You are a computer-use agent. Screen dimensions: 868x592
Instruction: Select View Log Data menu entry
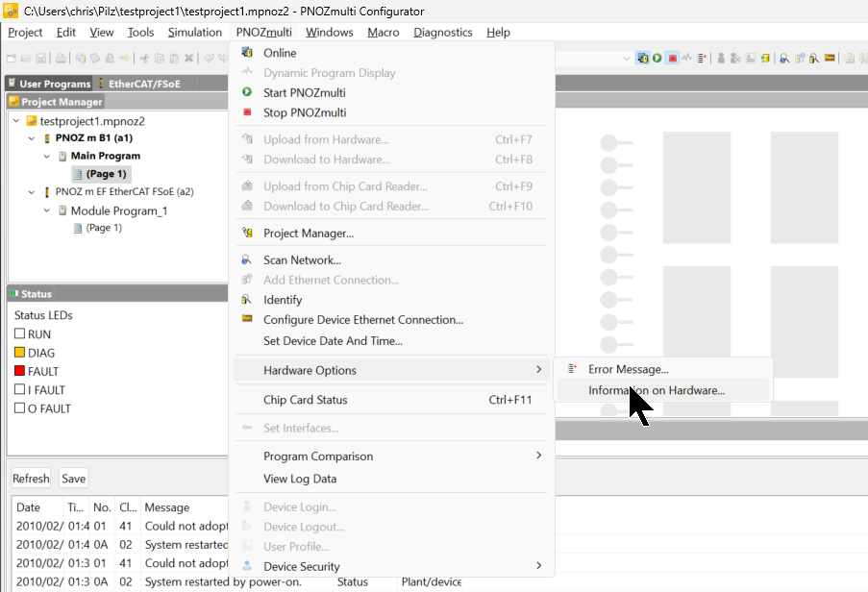(x=391, y=479)
